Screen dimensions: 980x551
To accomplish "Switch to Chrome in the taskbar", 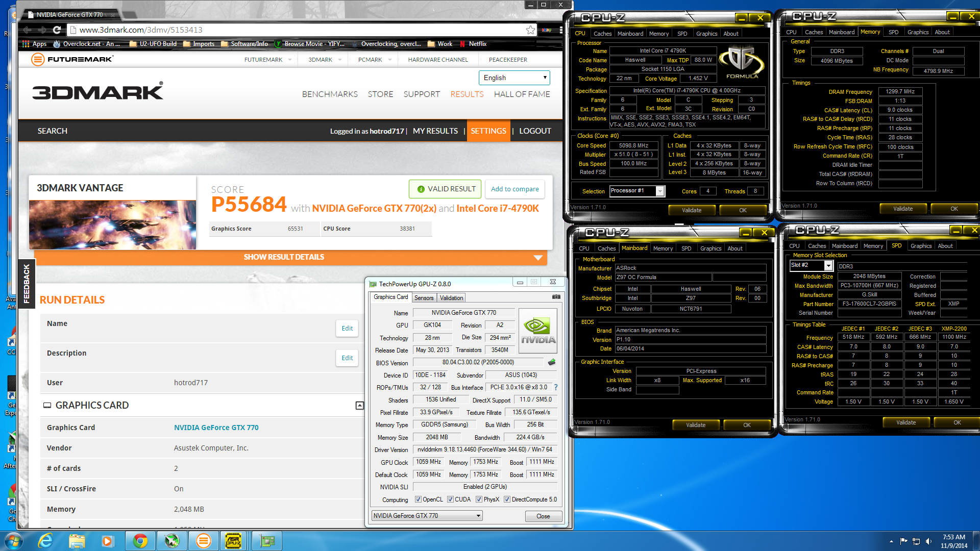I will (x=140, y=541).
